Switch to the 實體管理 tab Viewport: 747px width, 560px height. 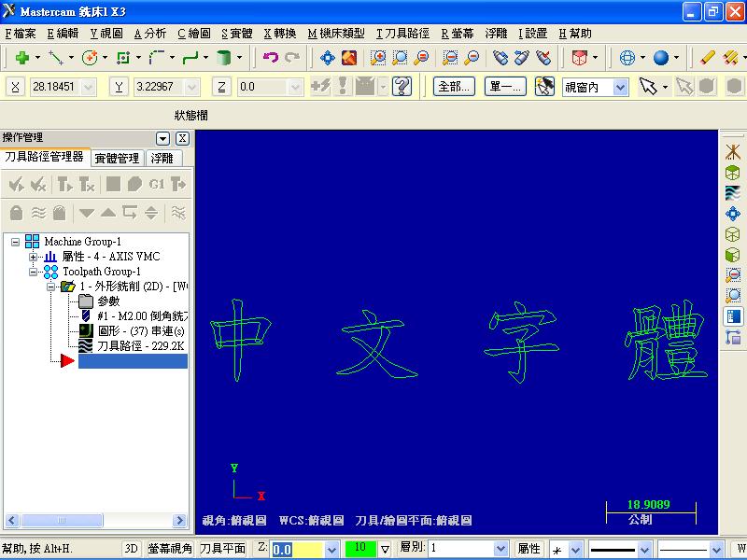(x=117, y=158)
